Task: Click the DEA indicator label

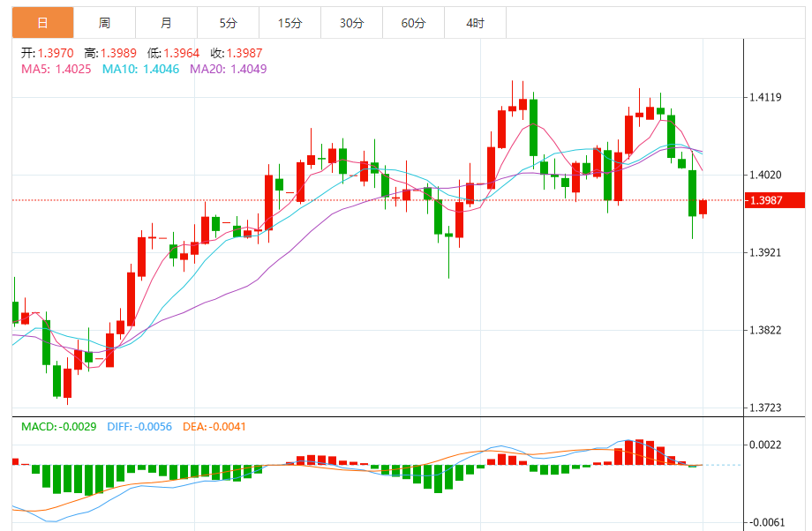Action: pyautogui.click(x=214, y=427)
